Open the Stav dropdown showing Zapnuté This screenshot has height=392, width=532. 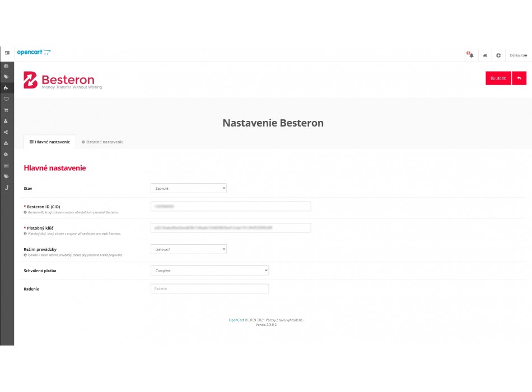pos(189,188)
